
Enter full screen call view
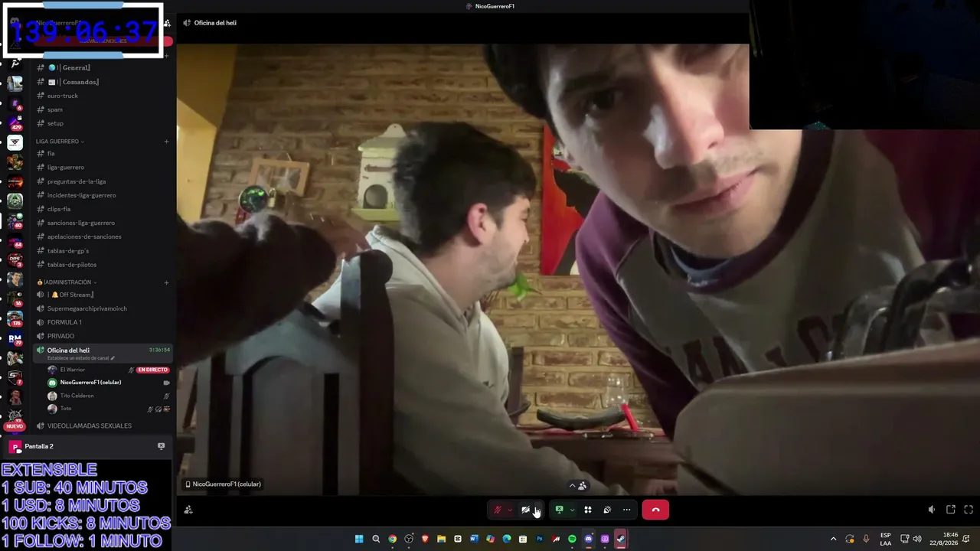tap(969, 510)
